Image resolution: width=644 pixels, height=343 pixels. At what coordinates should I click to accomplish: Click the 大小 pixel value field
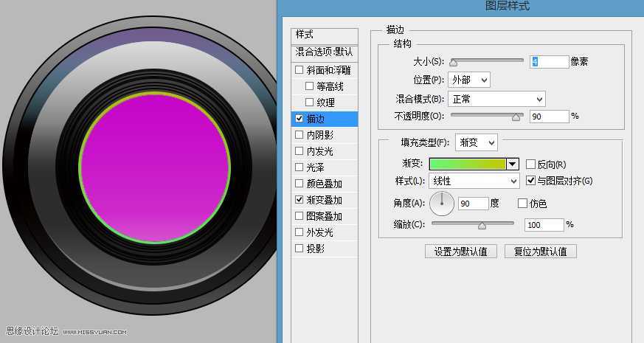click(549, 62)
